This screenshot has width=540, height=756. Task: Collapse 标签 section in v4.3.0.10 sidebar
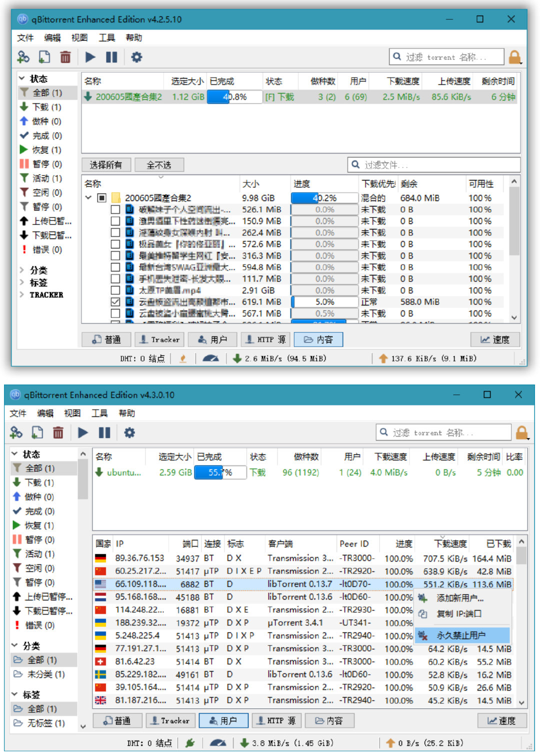(x=14, y=694)
